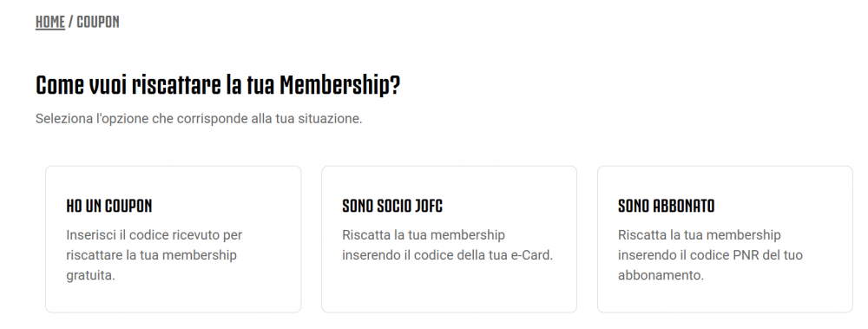The height and width of the screenshot is (329, 868).
Task: Click the SONO ABBONATO heading text
Action: point(666,206)
